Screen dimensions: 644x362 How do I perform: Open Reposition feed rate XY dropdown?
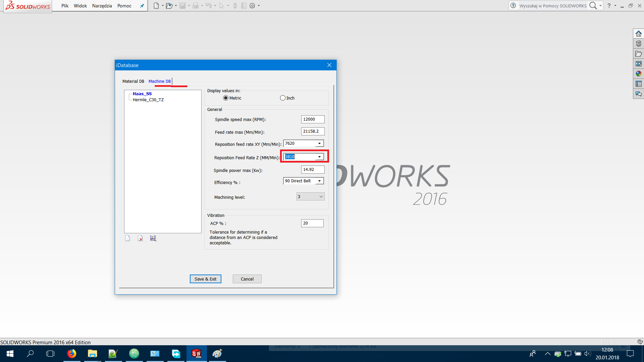319,143
